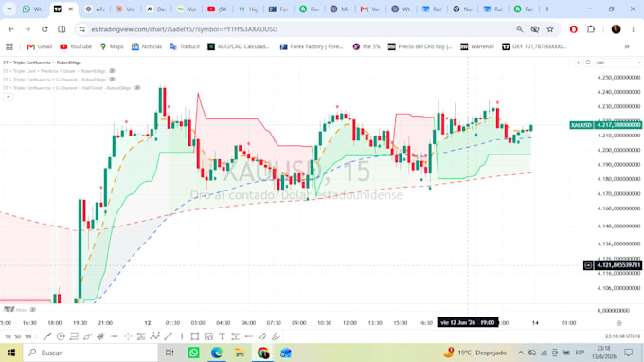Click the weather widget 19°C Despejado
This screenshot has width=644, height=362.
[x=475, y=353]
